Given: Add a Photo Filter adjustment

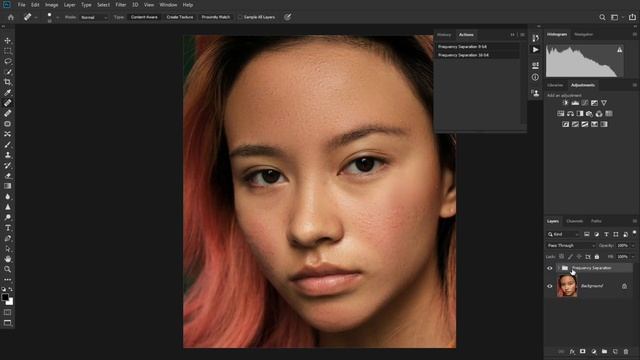Looking at the screenshot, I should tap(589, 113).
